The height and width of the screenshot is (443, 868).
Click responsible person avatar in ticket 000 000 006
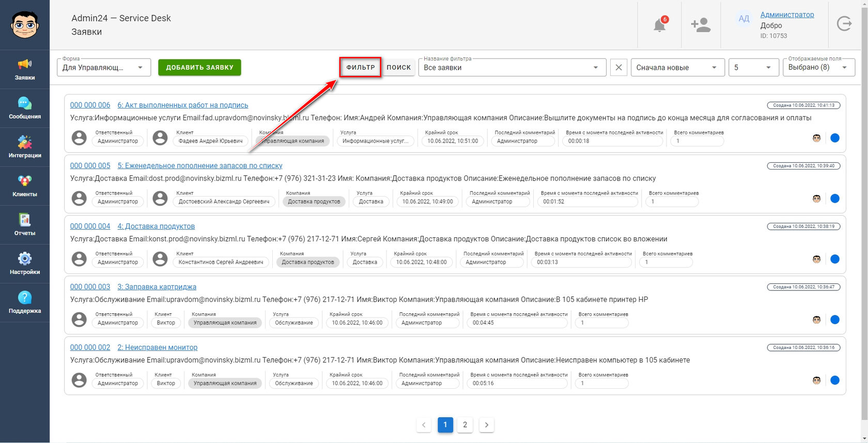[x=79, y=138]
